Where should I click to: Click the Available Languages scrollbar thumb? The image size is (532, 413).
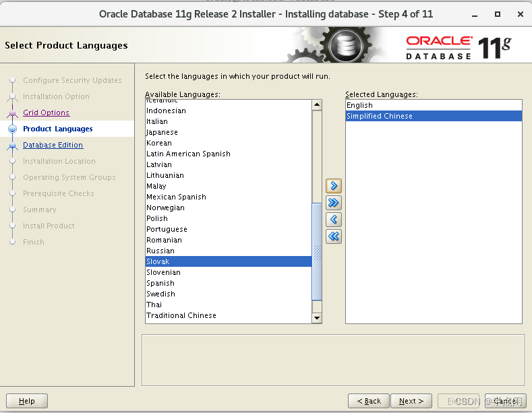317,251
